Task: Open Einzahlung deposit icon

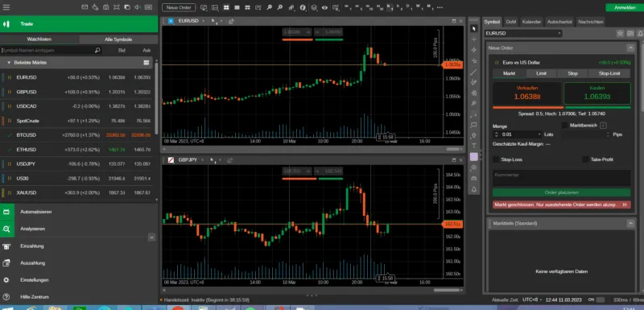Action: [6, 246]
